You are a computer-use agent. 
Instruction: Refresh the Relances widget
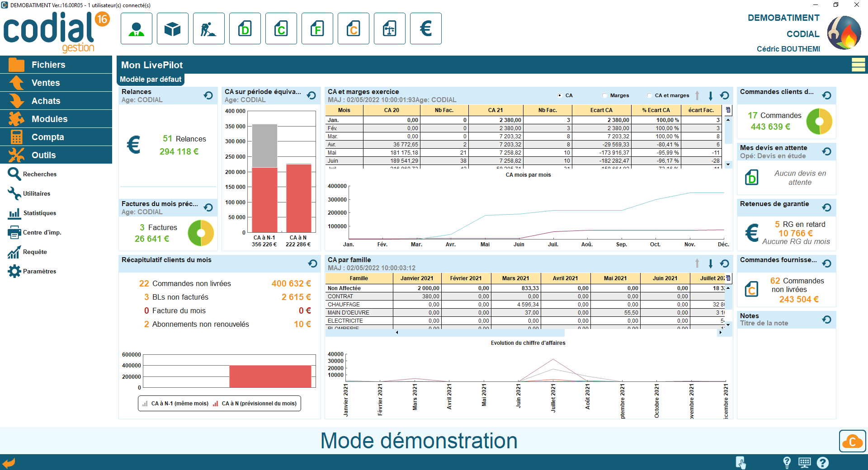208,95
